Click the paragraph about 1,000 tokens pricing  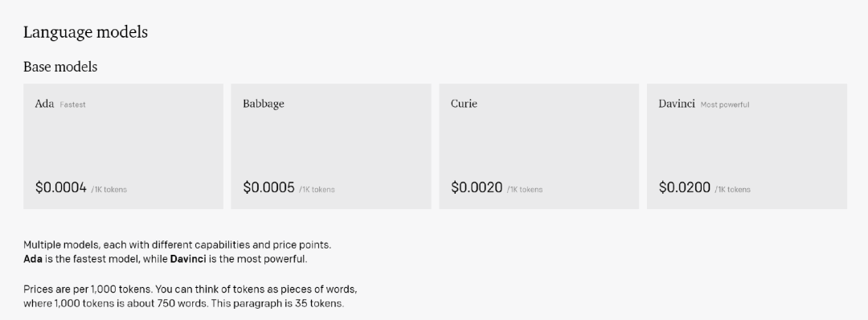point(190,296)
